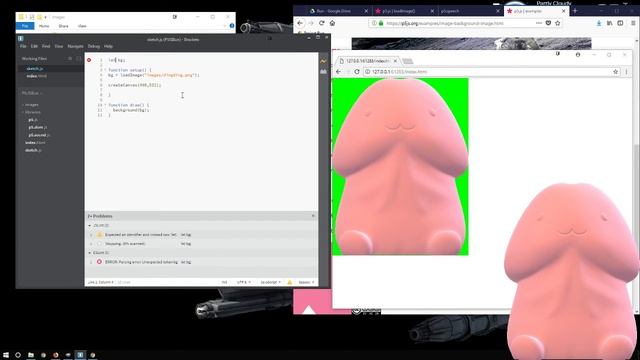640x360 pixels.
Task: Click Firefox reload button
Action: click(322, 23)
